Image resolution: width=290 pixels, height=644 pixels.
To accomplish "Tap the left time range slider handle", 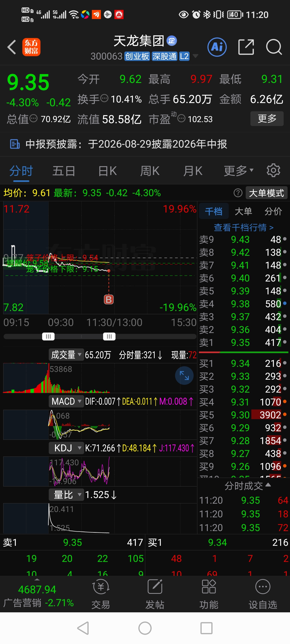I will 48,336.
